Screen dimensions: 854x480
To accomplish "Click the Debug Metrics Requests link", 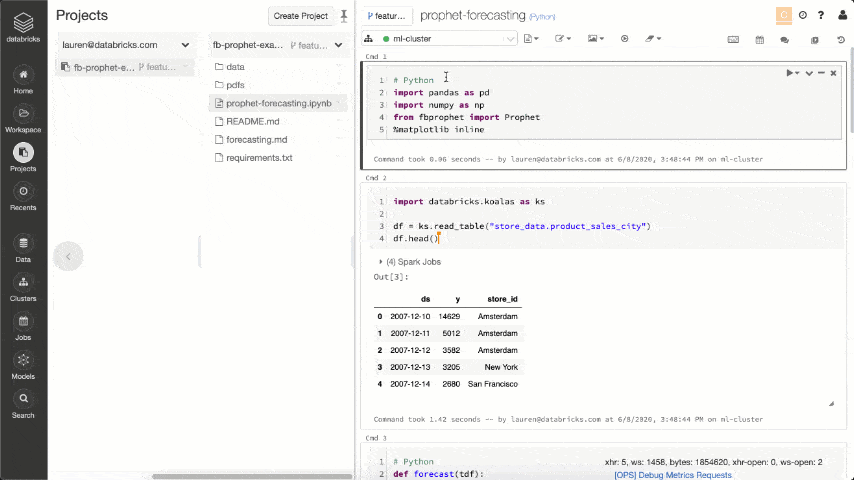I will (672, 475).
